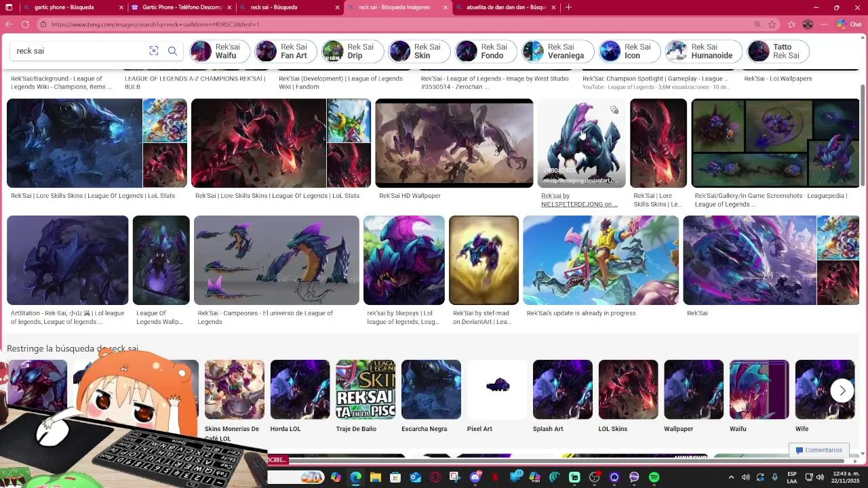The width and height of the screenshot is (868, 488).
Task: Open 'Rek'sai by NIELSPETERDEJONG' link
Action: click(x=579, y=200)
